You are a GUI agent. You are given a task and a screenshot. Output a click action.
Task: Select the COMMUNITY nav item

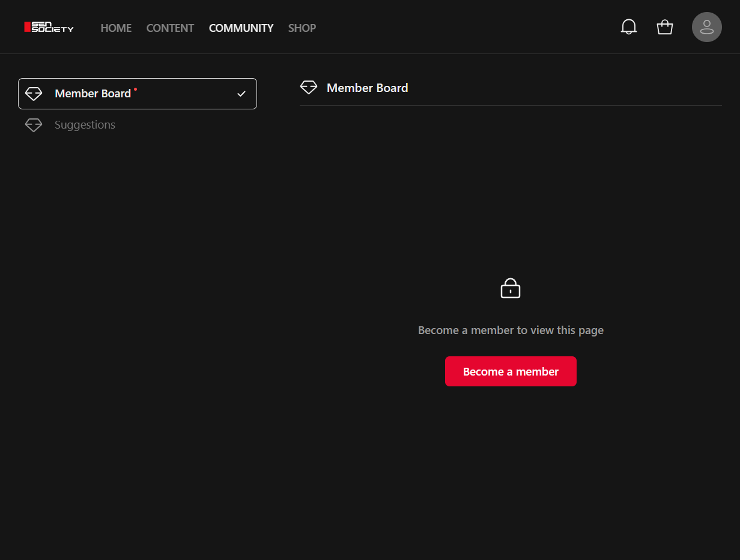[x=241, y=28]
